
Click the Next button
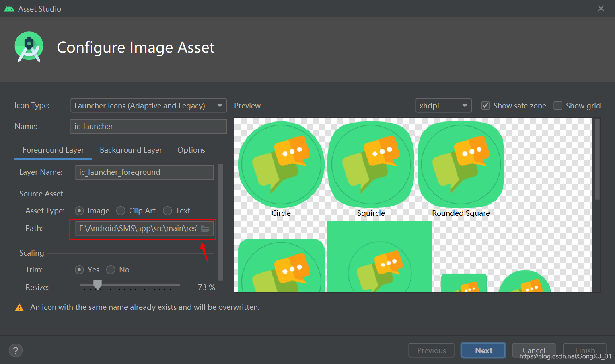click(483, 350)
